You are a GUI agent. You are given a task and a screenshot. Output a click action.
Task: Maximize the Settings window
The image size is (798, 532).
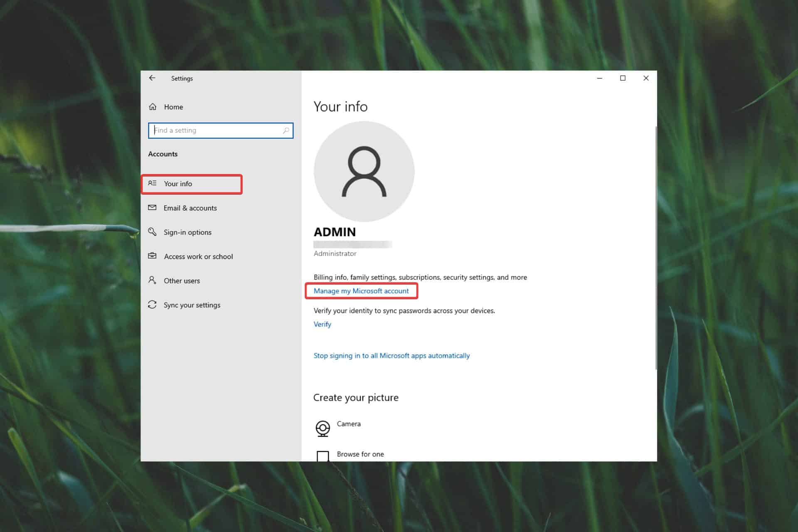623,78
